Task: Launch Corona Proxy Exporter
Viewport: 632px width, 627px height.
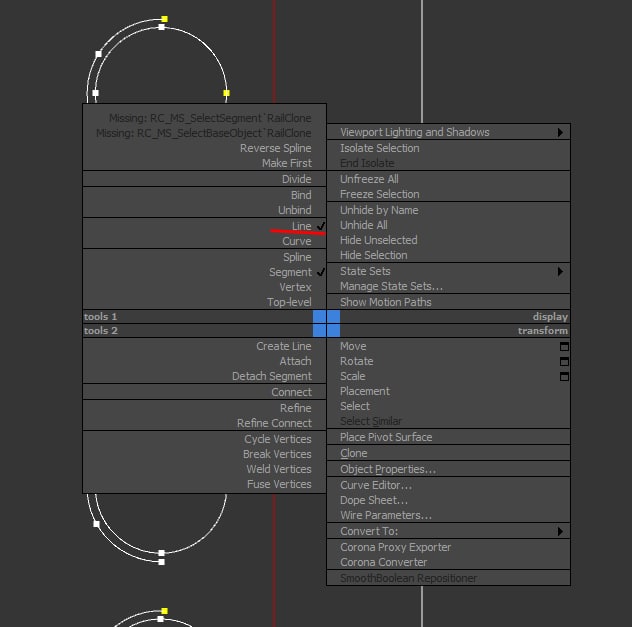Action: tap(395, 547)
